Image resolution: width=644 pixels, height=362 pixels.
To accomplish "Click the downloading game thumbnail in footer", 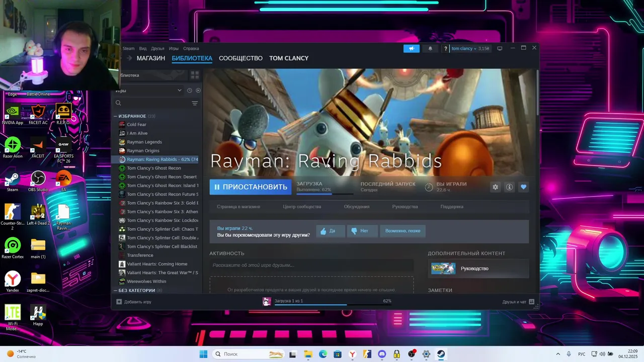I will [x=267, y=301].
